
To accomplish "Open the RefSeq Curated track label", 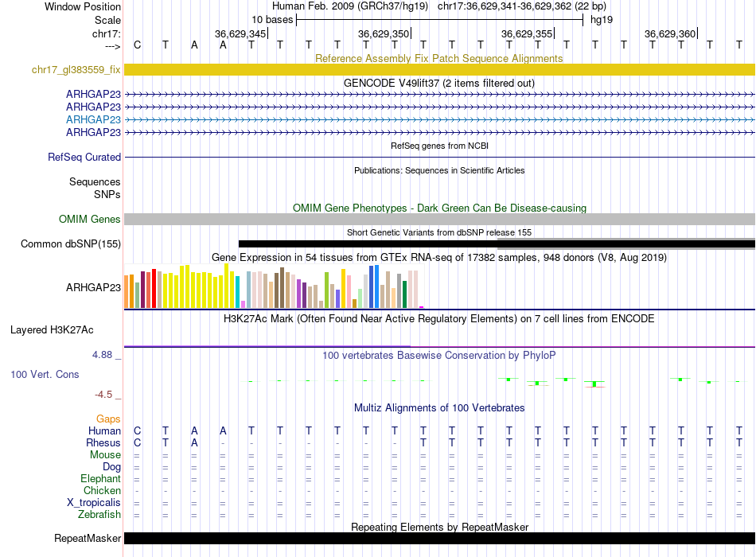I will tap(84, 158).
